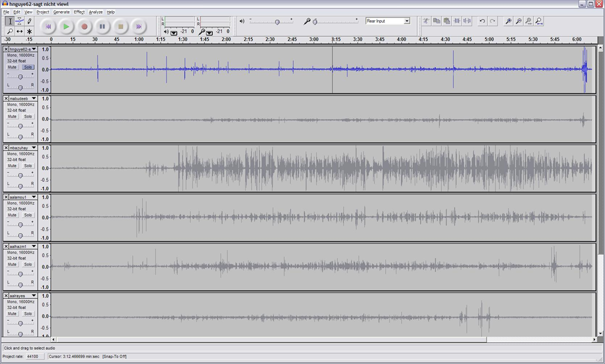Start recording with the Record button
The width and height of the screenshot is (605, 364).
click(x=84, y=27)
